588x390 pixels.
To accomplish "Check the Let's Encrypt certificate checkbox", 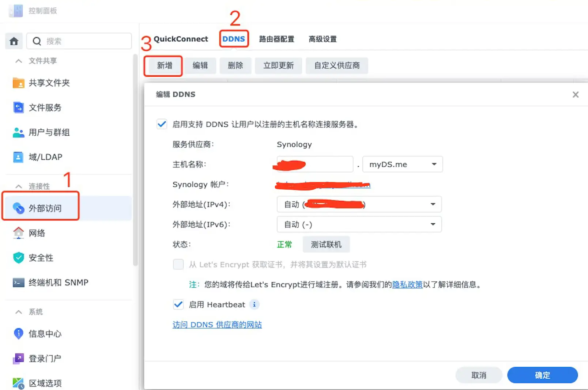I will coord(178,264).
